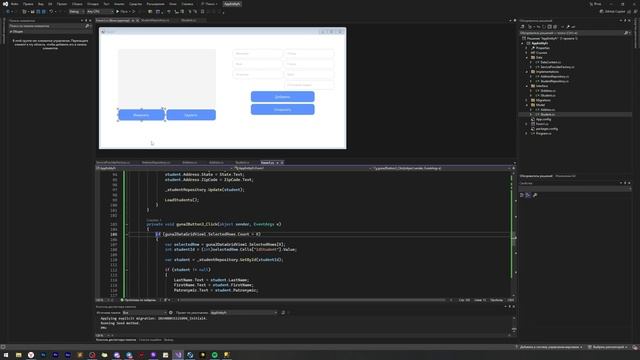
Task: Select the top-left text box on the form
Action: (257, 53)
